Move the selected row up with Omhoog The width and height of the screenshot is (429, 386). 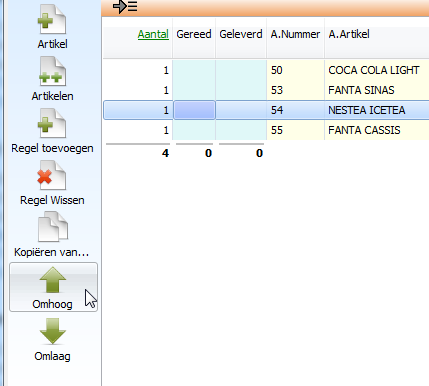(53, 287)
